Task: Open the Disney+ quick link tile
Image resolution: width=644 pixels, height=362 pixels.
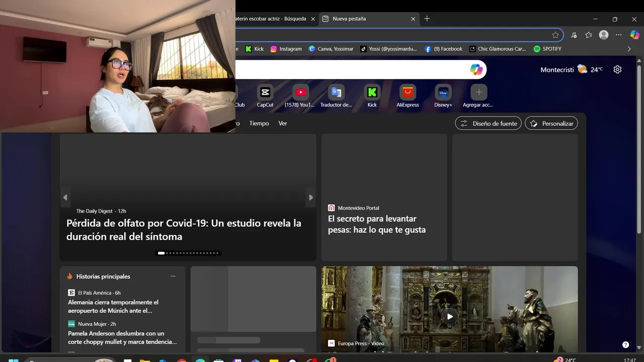Action: point(443,96)
